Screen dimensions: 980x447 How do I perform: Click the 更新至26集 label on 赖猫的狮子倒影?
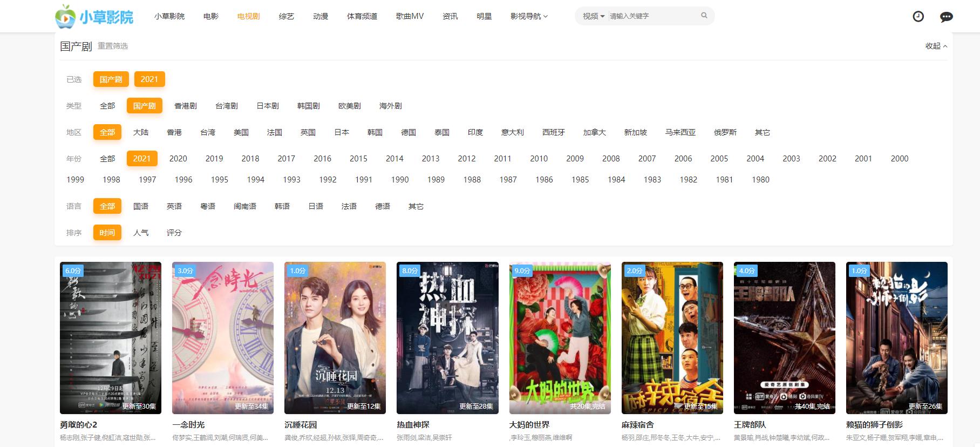click(x=925, y=407)
